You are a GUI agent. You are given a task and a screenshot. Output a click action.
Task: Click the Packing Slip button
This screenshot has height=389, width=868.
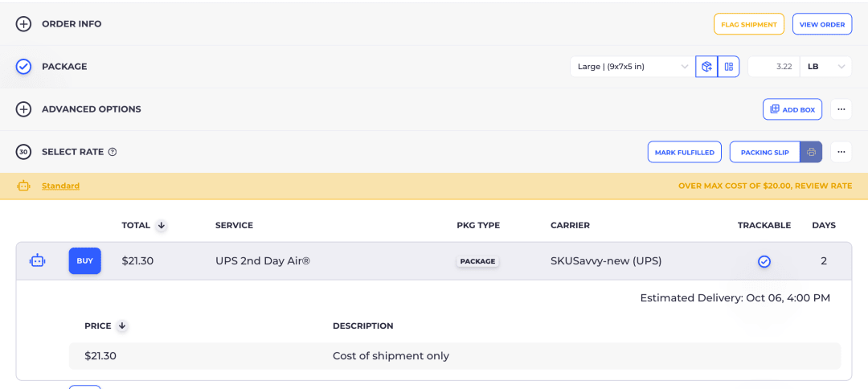765,152
